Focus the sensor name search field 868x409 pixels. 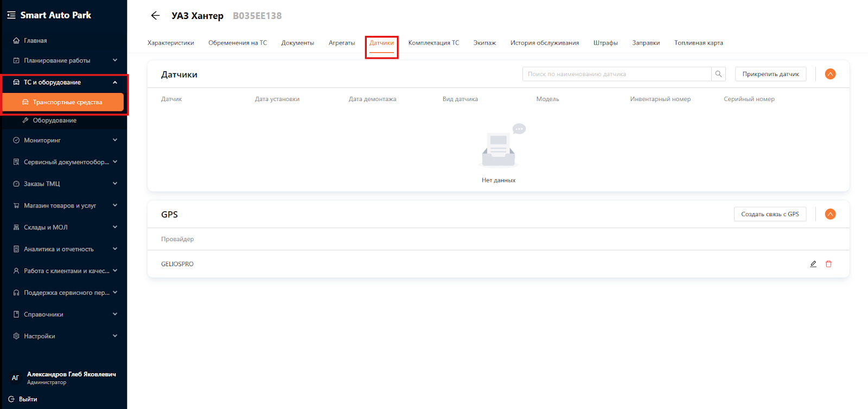point(617,74)
